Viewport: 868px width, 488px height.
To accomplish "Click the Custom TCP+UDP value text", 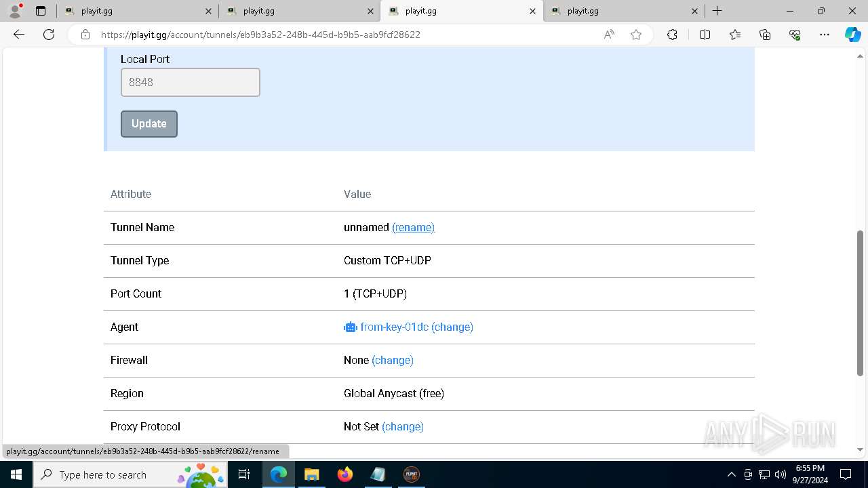I will coord(387,260).
